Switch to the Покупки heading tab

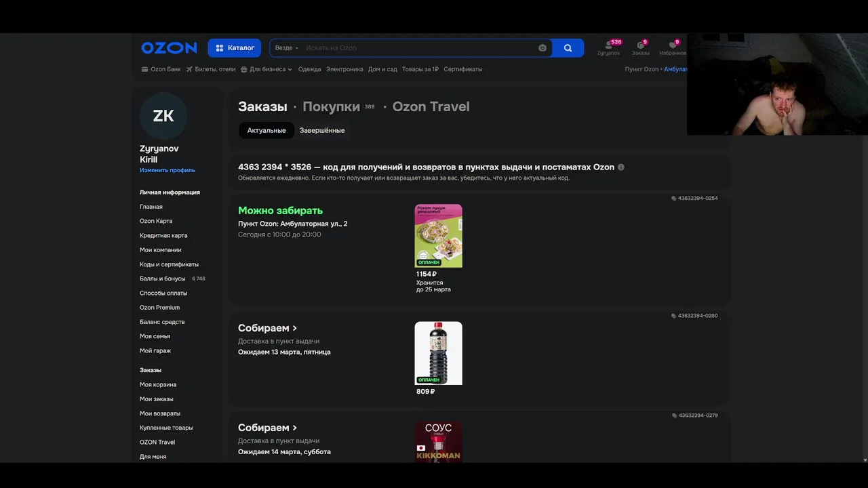coord(331,106)
